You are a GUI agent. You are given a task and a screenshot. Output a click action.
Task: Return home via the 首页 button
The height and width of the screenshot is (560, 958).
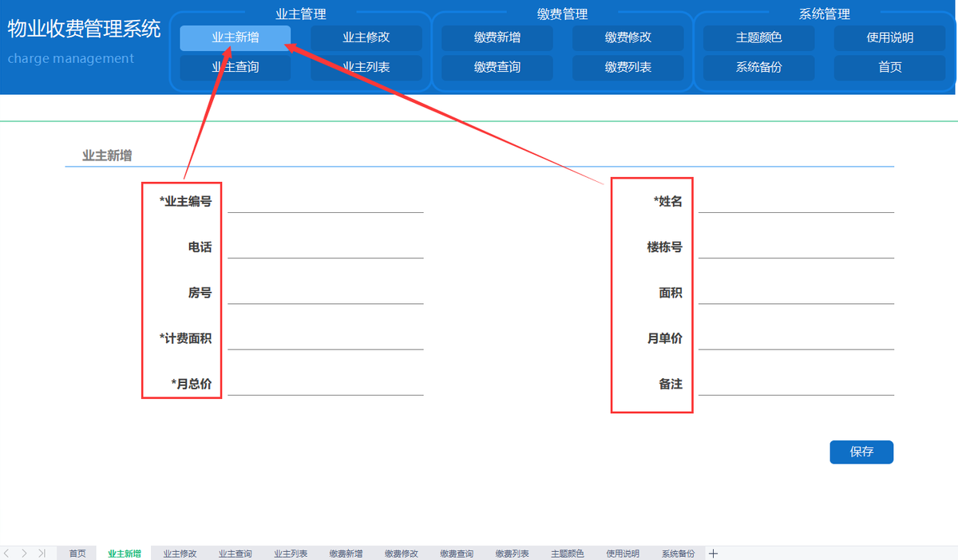889,67
